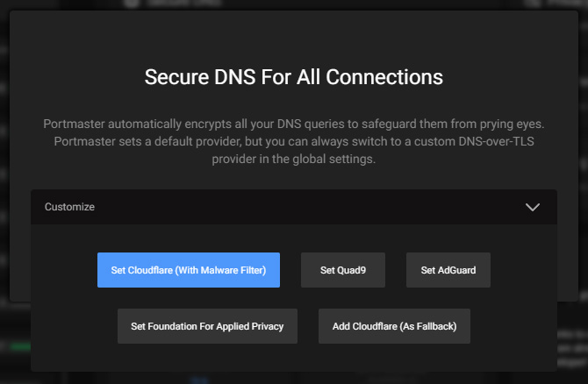Screen dimensions: 588x384
Task: Click empty space beside the Set AdGuard button
Action: (523, 270)
